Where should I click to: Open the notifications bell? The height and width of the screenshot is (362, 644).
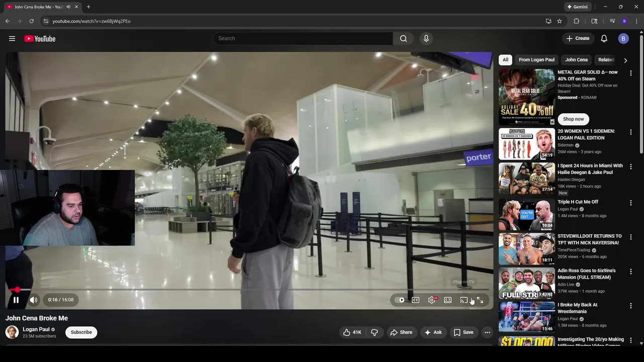(x=604, y=39)
